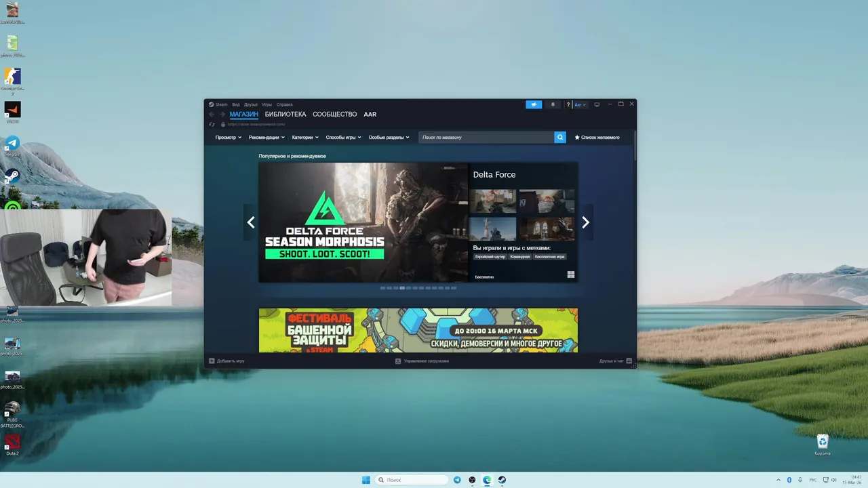Image resolution: width=868 pixels, height=488 pixels.
Task: Expand the Категории dropdown
Action: click(x=305, y=138)
